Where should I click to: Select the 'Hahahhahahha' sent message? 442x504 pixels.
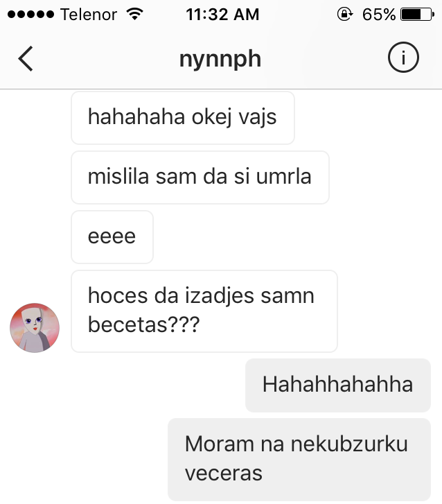pyautogui.click(x=338, y=385)
